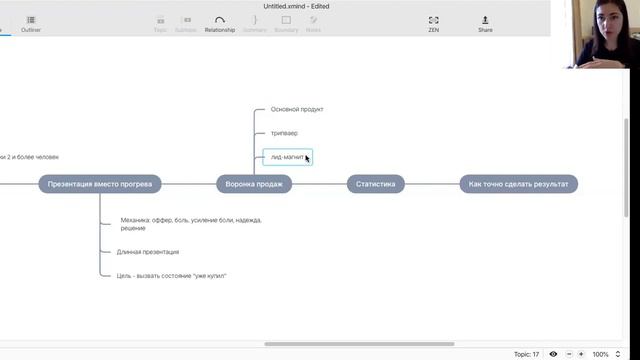
Task: Open the Share menu
Action: pyautogui.click(x=485, y=24)
